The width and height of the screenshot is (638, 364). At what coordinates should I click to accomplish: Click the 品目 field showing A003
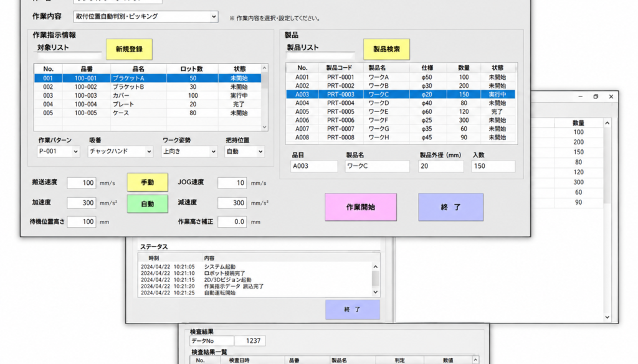314,166
